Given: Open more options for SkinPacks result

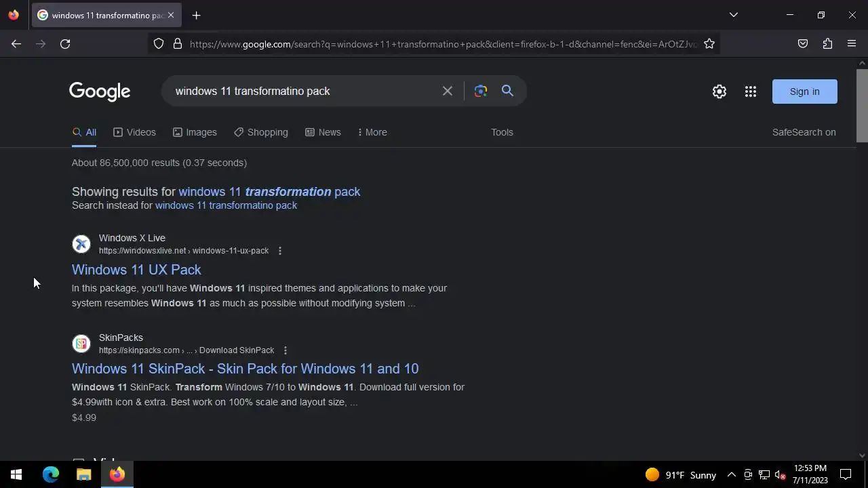Looking at the screenshot, I should click(285, 350).
